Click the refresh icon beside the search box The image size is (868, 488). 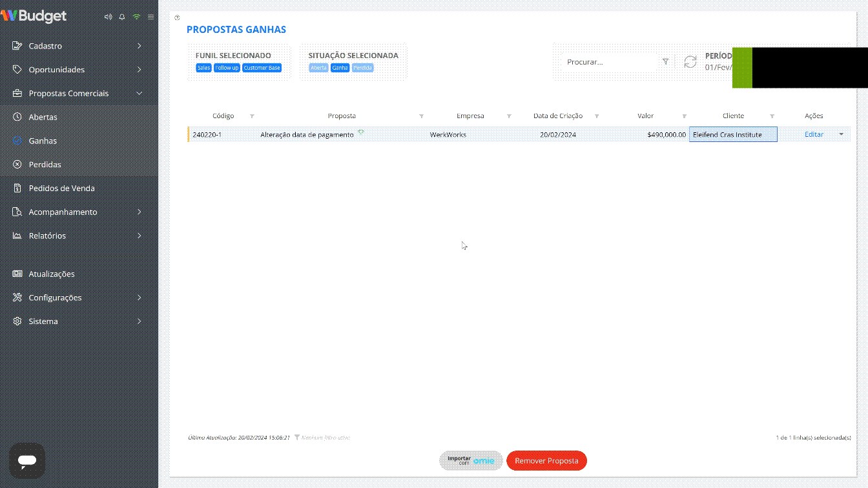690,62
